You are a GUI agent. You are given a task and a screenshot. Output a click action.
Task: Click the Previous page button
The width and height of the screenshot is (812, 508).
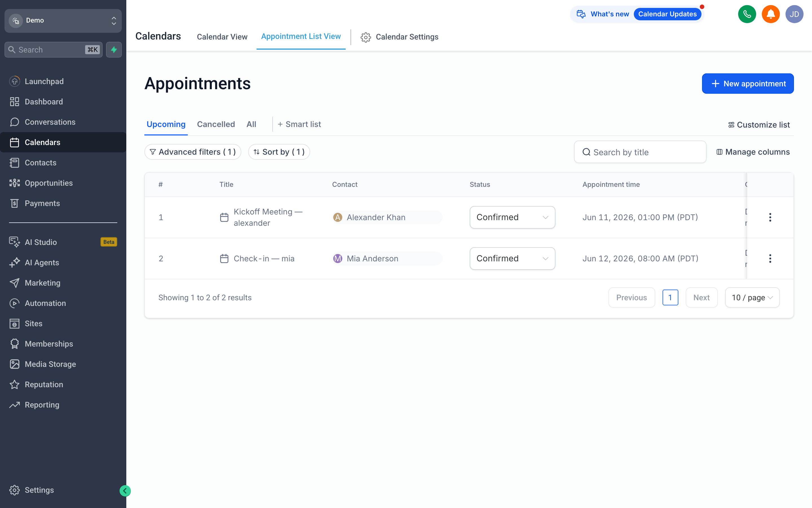(x=632, y=297)
